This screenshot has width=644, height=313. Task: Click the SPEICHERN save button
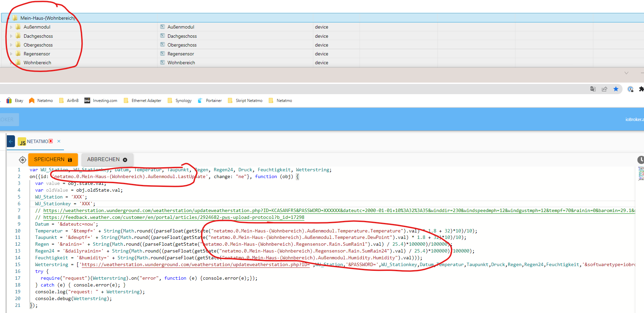[53, 160]
